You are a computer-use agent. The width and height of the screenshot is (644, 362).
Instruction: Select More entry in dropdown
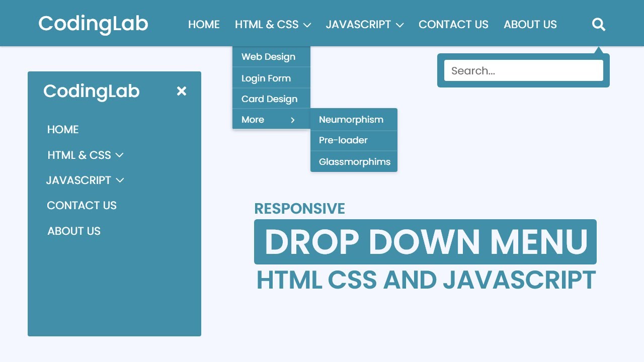coord(271,119)
